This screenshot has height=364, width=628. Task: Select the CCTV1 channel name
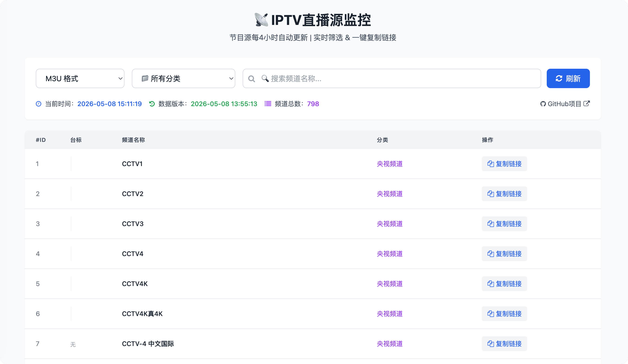pos(132,164)
